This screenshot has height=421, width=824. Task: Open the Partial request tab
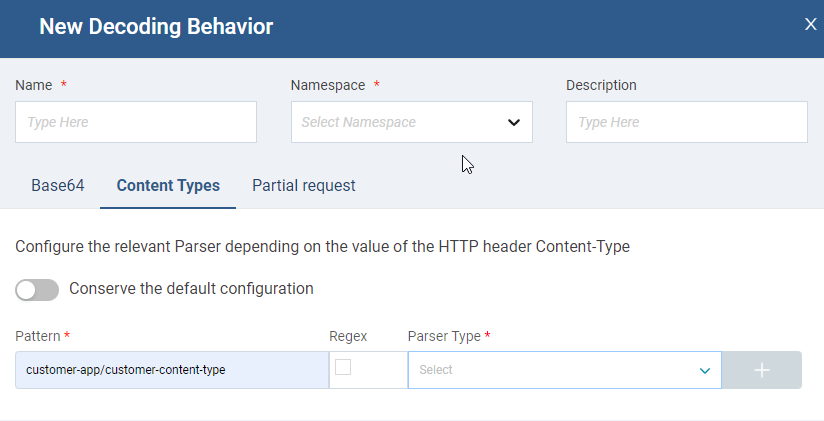pos(304,186)
